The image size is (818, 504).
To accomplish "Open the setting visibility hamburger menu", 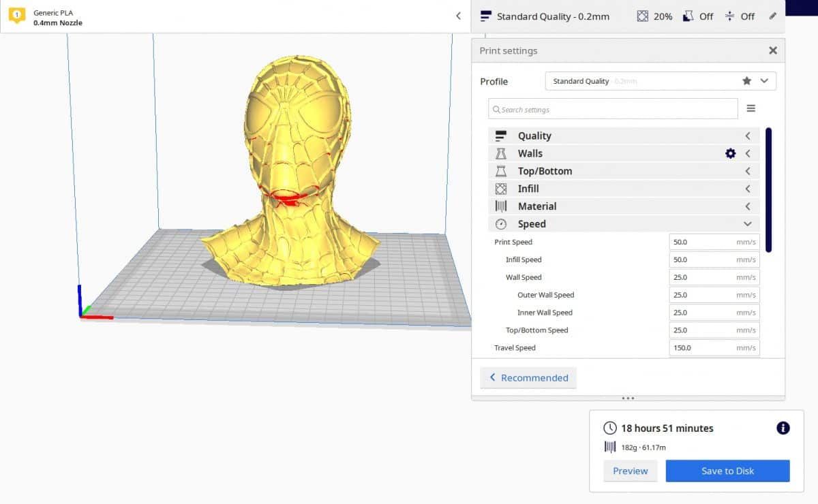I will 751,108.
